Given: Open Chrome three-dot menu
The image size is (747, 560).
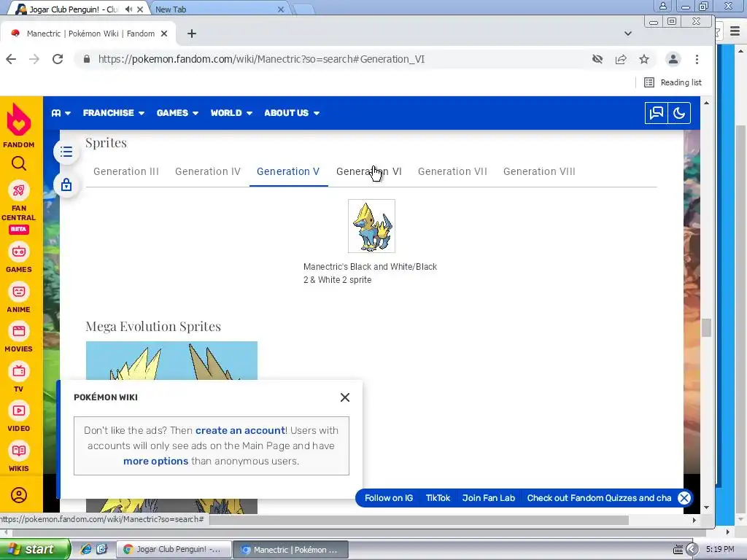Looking at the screenshot, I should (x=697, y=59).
